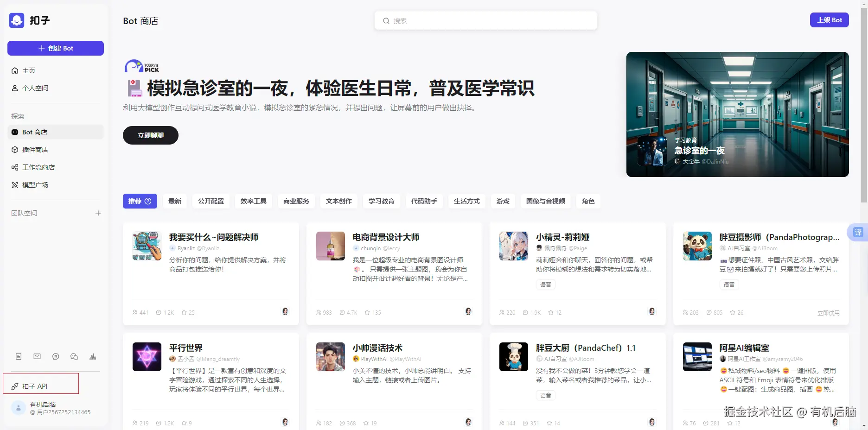Click the WeChat icon in sidebar
This screenshot has width=868, height=430.
point(74,356)
